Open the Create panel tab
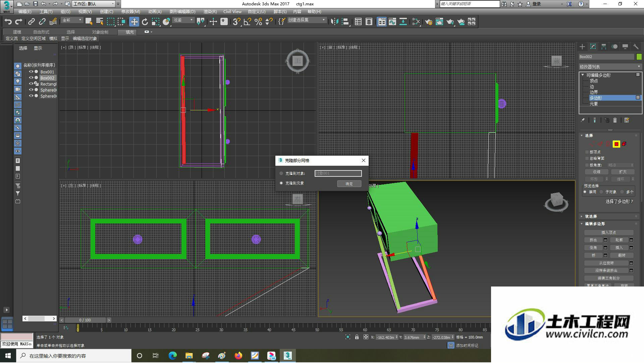 click(582, 47)
